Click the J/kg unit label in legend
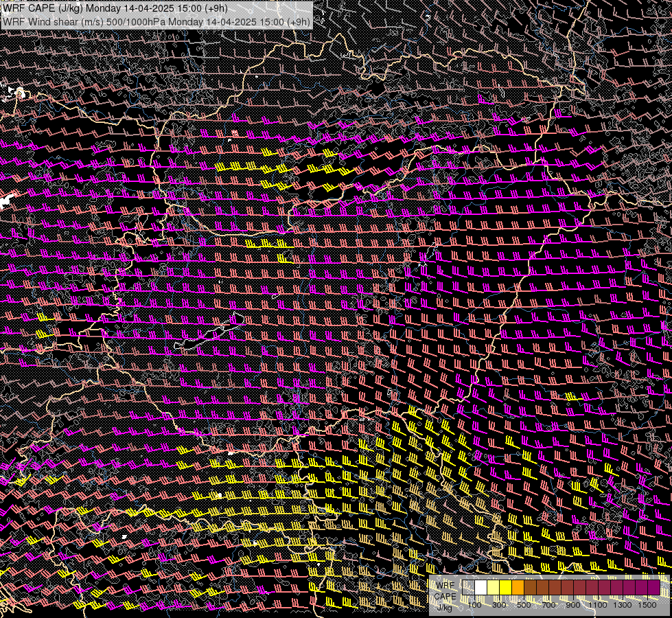This screenshot has width=672, height=618. 445,608
